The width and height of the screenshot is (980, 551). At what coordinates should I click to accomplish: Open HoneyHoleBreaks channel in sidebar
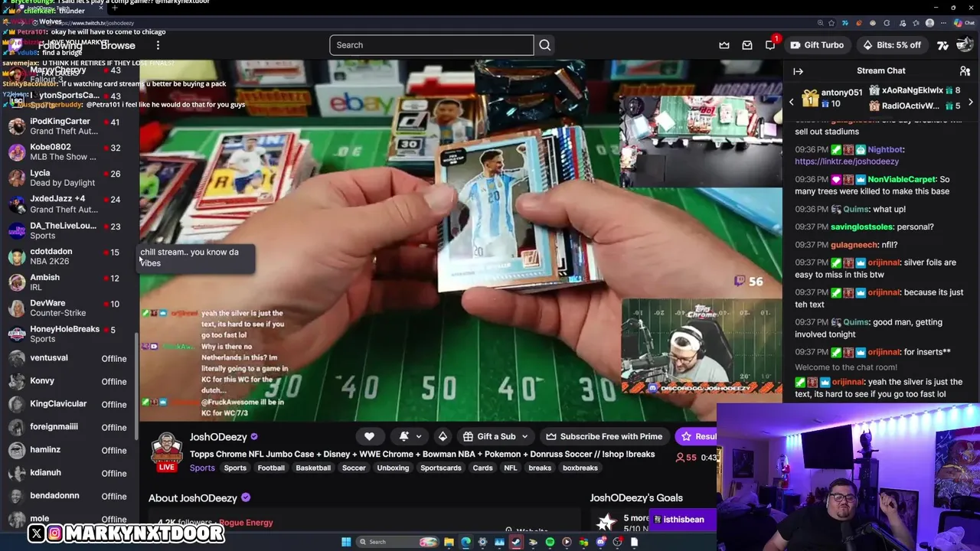pyautogui.click(x=67, y=334)
